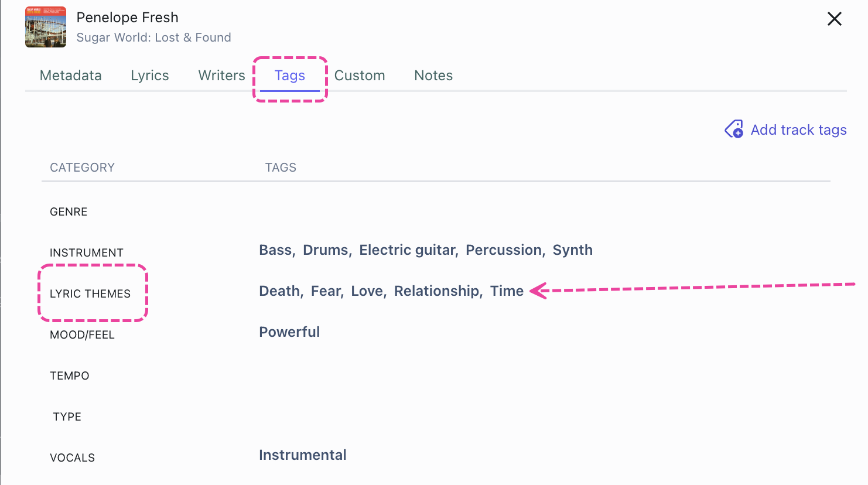Viewport: 868px width, 485px height.
Task: Select the Tags tab
Action: (x=290, y=76)
